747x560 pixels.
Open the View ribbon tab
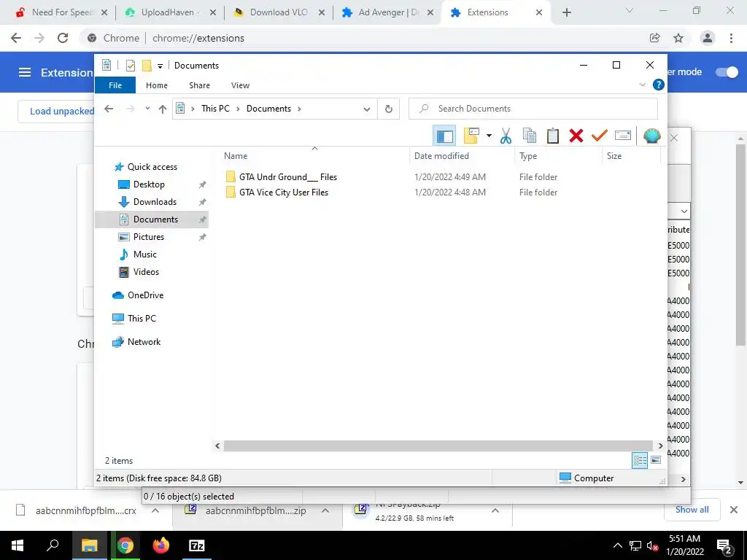(x=240, y=85)
